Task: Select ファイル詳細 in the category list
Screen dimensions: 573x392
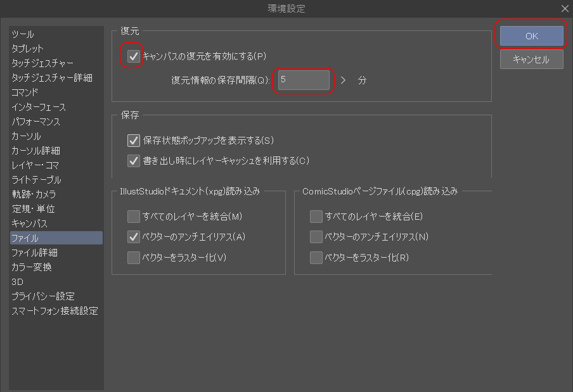Action: coord(34,253)
